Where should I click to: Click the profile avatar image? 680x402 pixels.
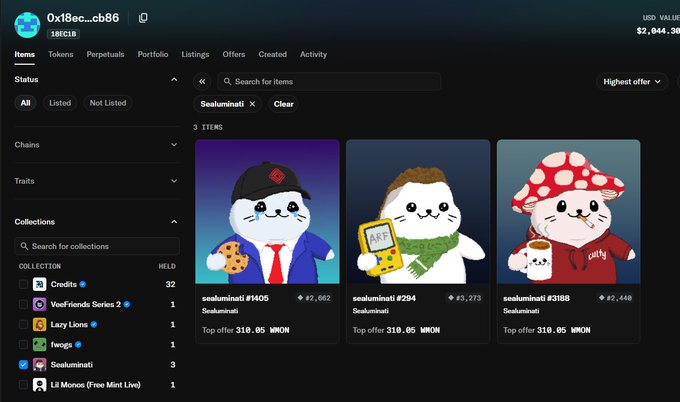tap(27, 25)
